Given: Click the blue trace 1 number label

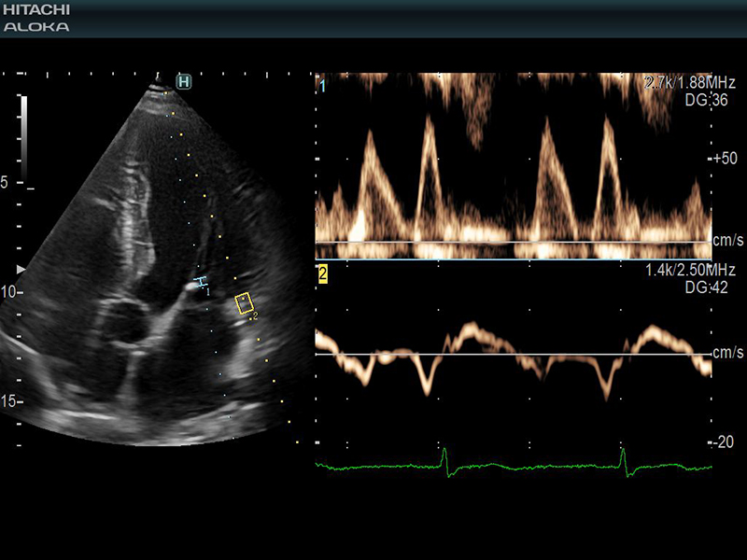Looking at the screenshot, I should pyautogui.click(x=322, y=86).
